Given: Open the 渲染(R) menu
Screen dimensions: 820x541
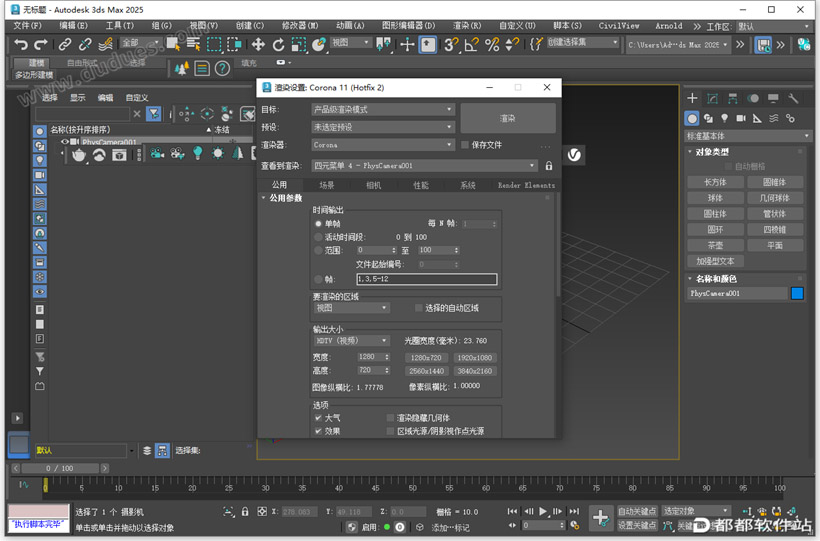Looking at the screenshot, I should coord(467,26).
